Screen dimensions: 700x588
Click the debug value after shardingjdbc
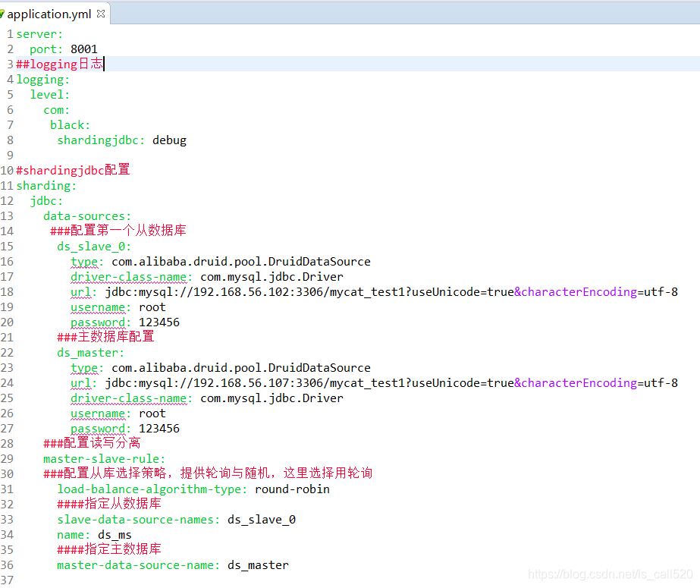click(170, 140)
